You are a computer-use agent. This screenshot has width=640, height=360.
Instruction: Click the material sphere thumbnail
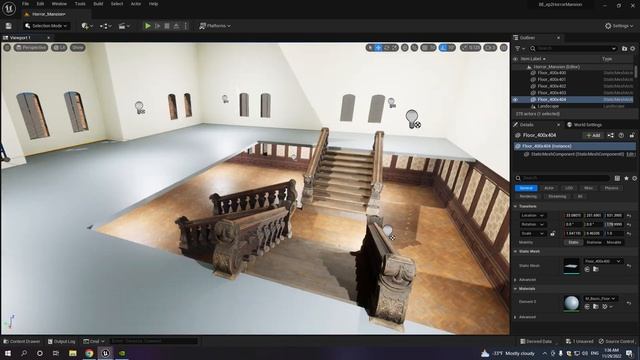point(571,303)
